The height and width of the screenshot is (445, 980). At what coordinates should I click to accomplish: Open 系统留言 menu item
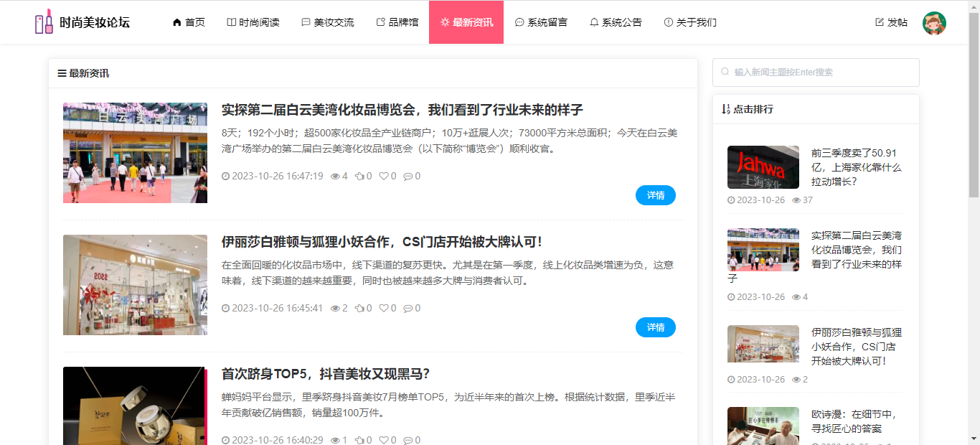coord(541,22)
